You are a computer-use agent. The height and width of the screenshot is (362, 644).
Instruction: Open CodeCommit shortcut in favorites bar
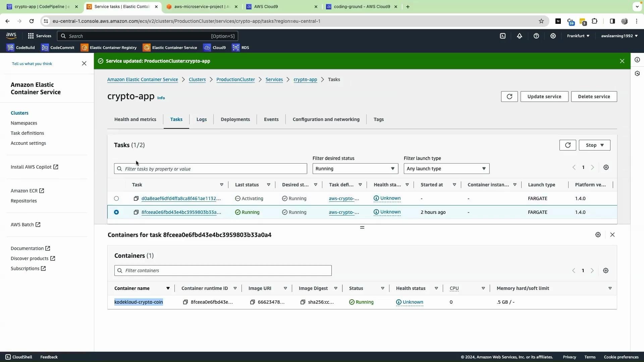click(x=58, y=48)
